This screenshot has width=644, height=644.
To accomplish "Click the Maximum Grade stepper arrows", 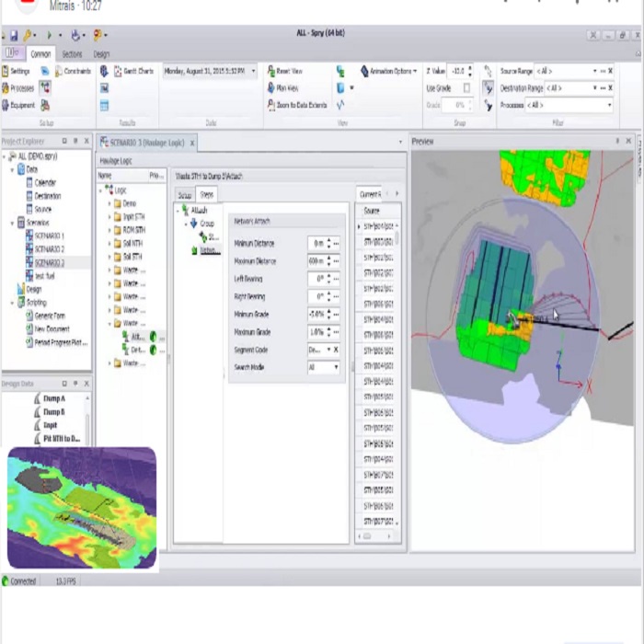I will point(328,332).
